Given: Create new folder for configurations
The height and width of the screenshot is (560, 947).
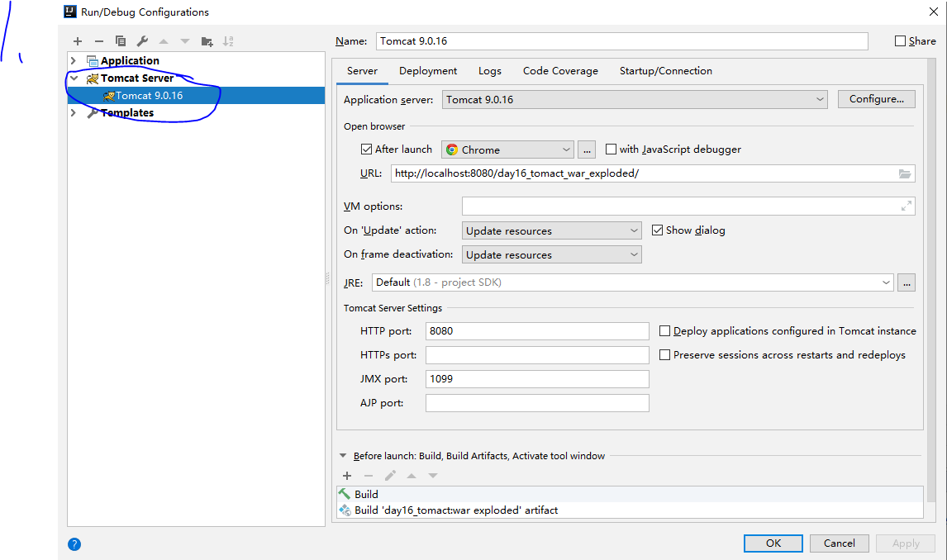Looking at the screenshot, I should [x=207, y=41].
